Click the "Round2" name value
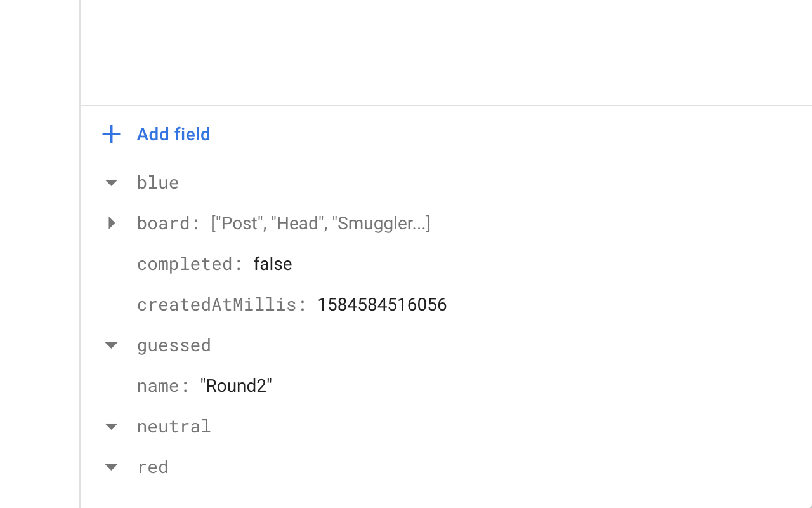This screenshot has width=812, height=508. 236,385
